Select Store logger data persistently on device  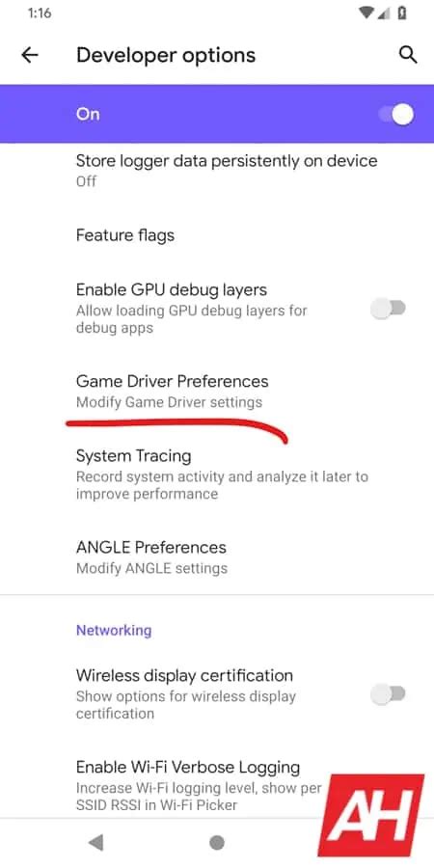coord(217,171)
